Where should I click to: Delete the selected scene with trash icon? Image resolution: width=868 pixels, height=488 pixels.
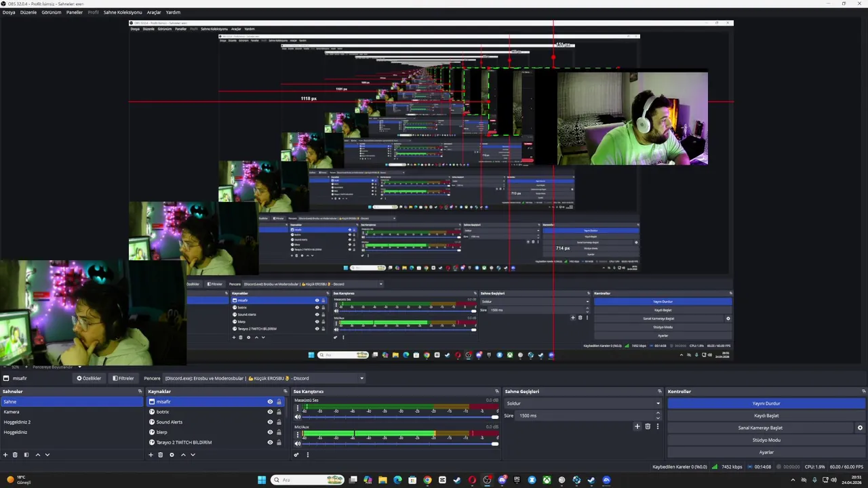(15, 455)
